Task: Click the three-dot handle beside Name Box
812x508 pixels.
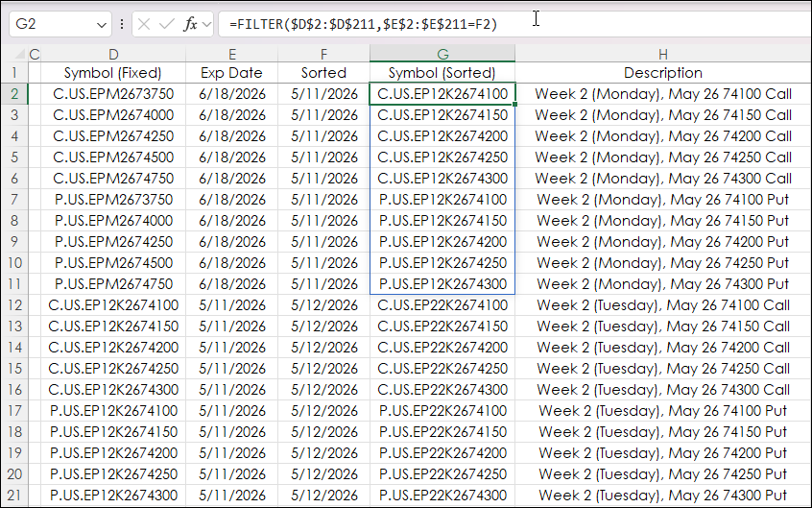Action: pos(122,24)
